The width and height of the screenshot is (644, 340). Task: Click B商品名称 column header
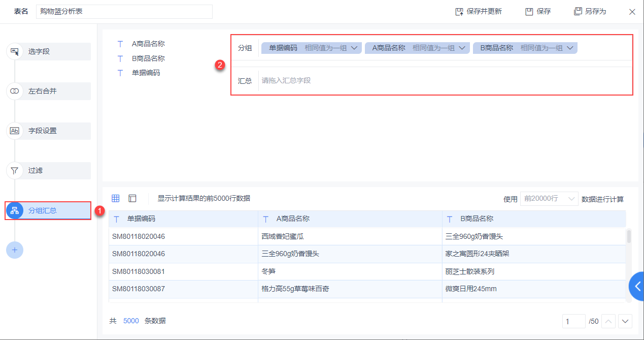click(534, 219)
